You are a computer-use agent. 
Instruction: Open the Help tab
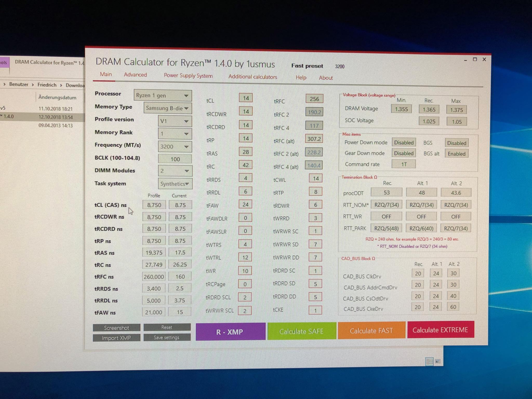(x=301, y=77)
